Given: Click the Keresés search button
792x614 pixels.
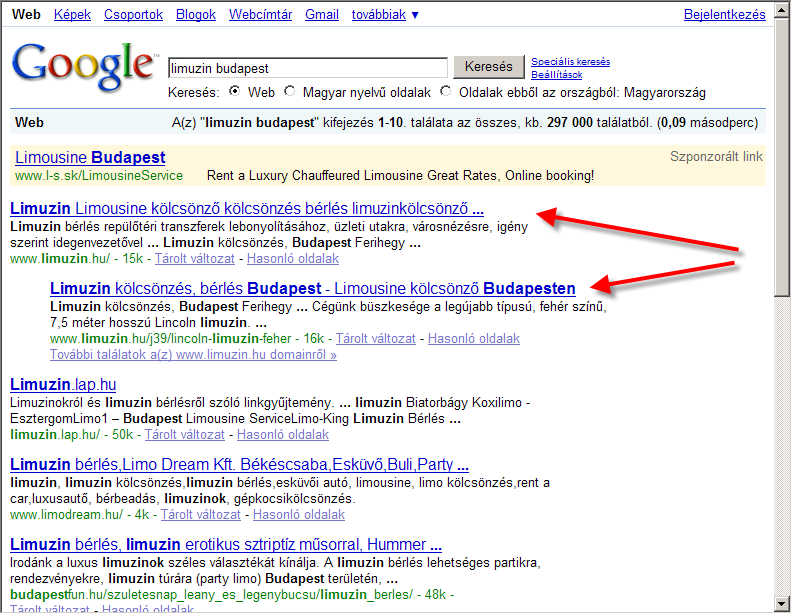Looking at the screenshot, I should [488, 67].
